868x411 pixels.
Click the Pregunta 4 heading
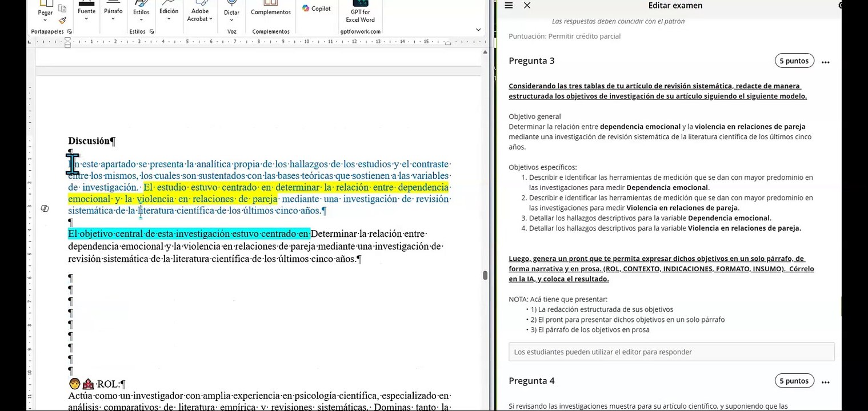click(x=531, y=381)
